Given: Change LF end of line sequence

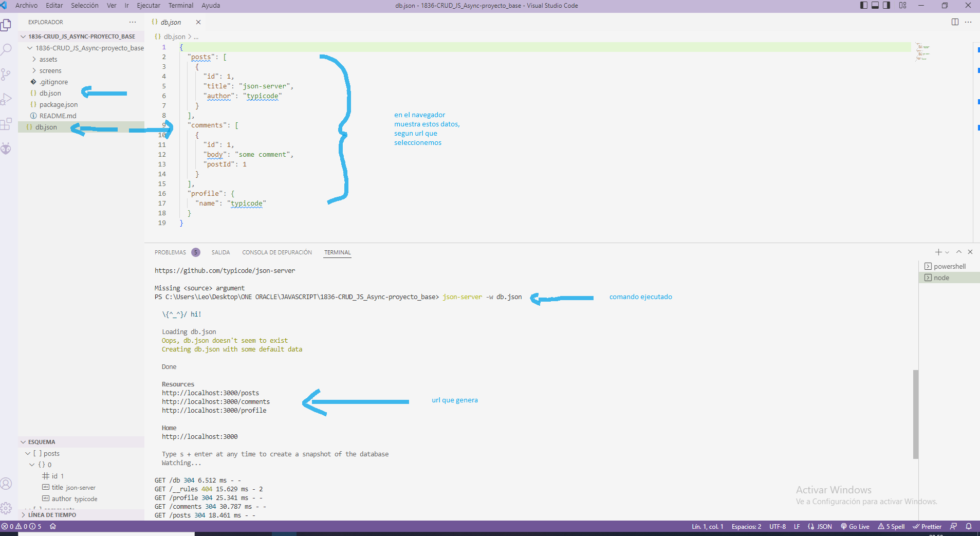Looking at the screenshot, I should (x=797, y=526).
